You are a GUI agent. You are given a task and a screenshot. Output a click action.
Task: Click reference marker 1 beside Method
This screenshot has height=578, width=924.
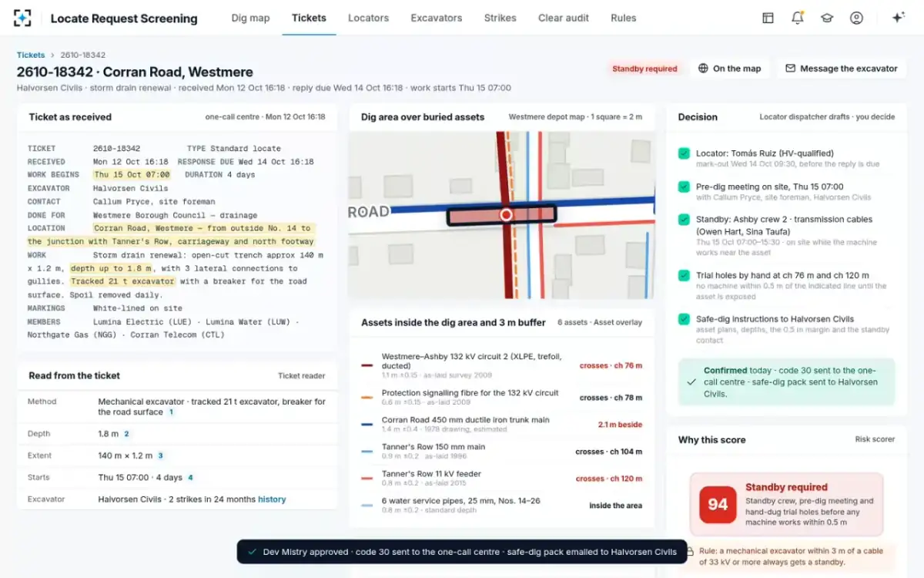tap(171, 412)
